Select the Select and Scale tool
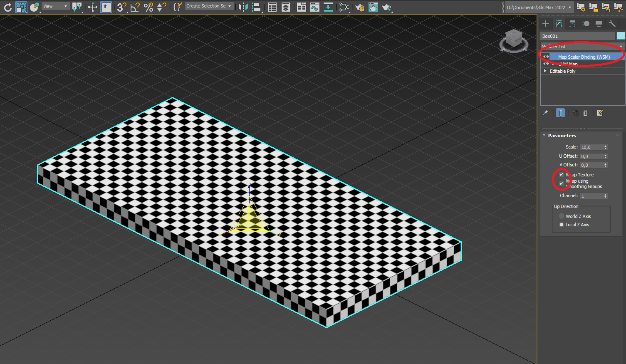626x364 pixels. click(x=21, y=7)
